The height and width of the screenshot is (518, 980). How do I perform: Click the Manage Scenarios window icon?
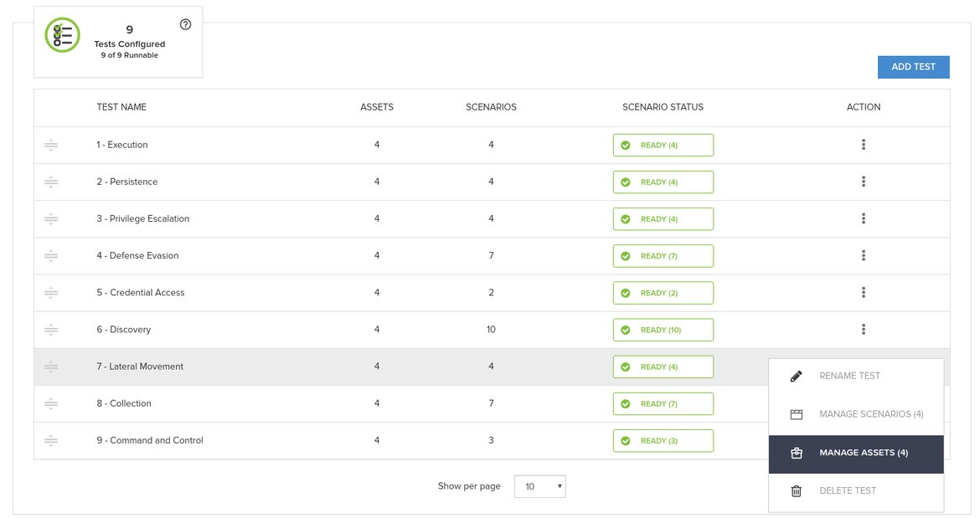pyautogui.click(x=797, y=414)
